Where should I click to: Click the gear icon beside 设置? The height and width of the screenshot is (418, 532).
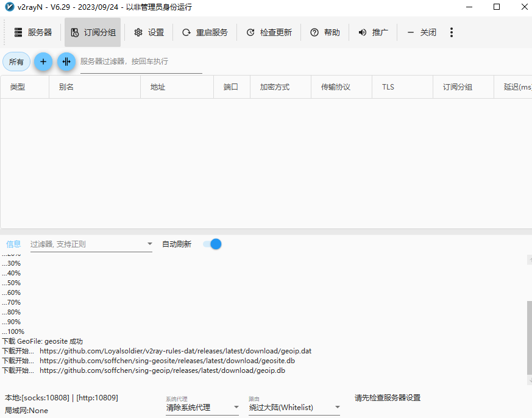coord(138,32)
